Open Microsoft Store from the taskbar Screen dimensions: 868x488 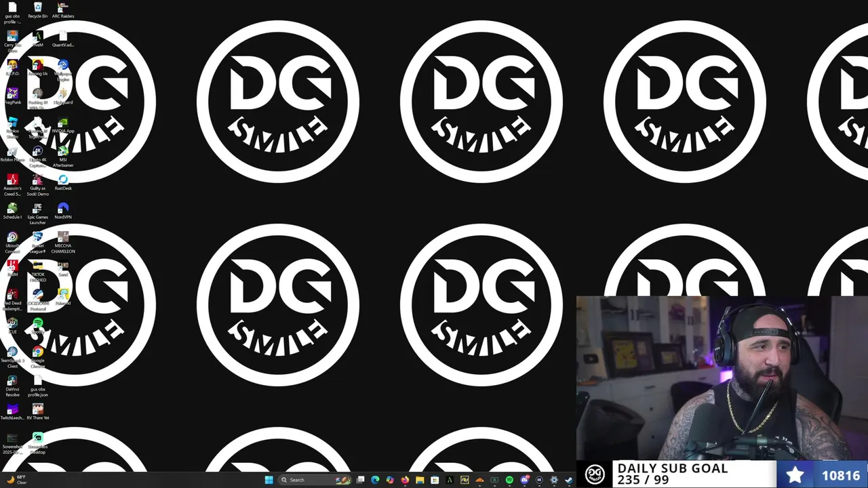coord(435,480)
